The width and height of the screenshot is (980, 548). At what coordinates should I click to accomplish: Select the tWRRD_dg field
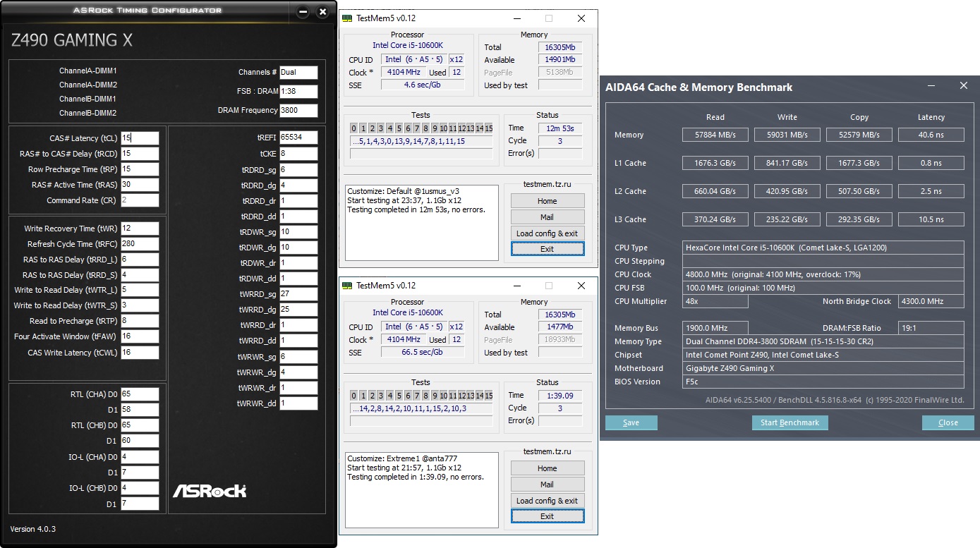pyautogui.click(x=298, y=310)
